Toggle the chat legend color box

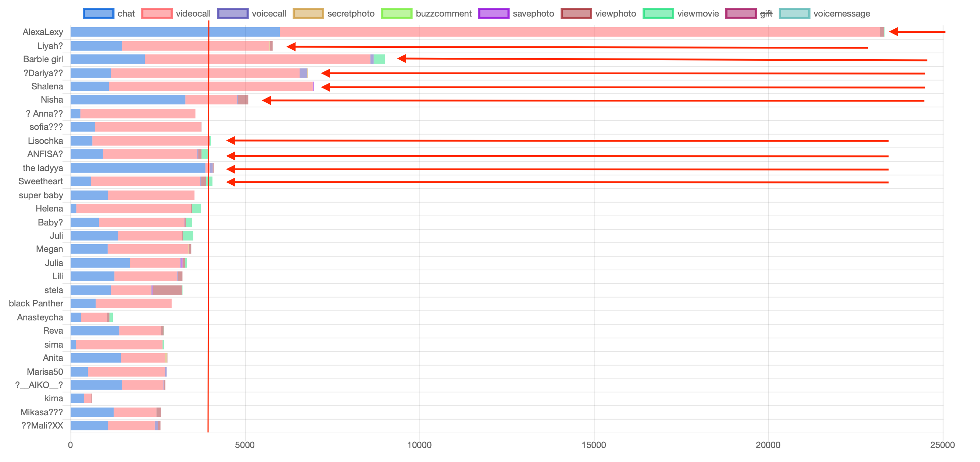99,14
